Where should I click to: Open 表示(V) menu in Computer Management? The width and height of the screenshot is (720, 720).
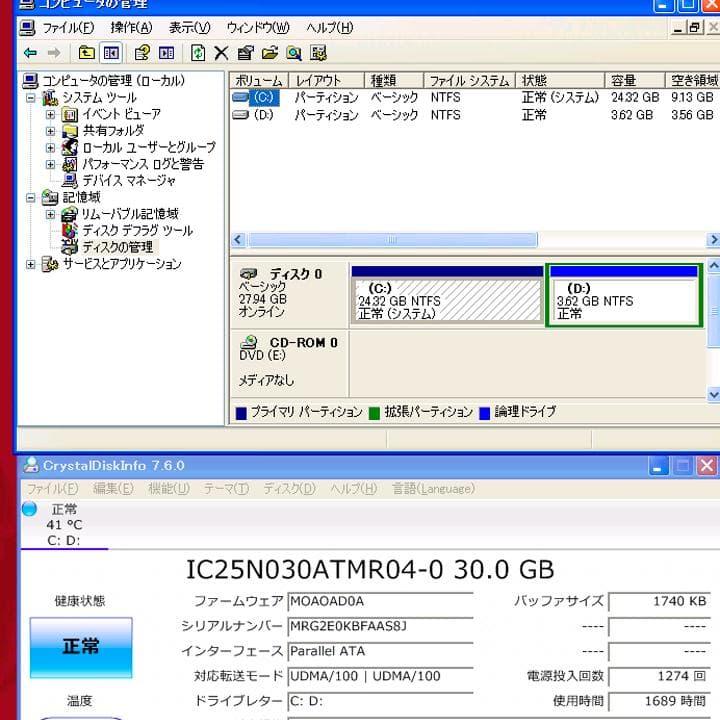point(190,28)
